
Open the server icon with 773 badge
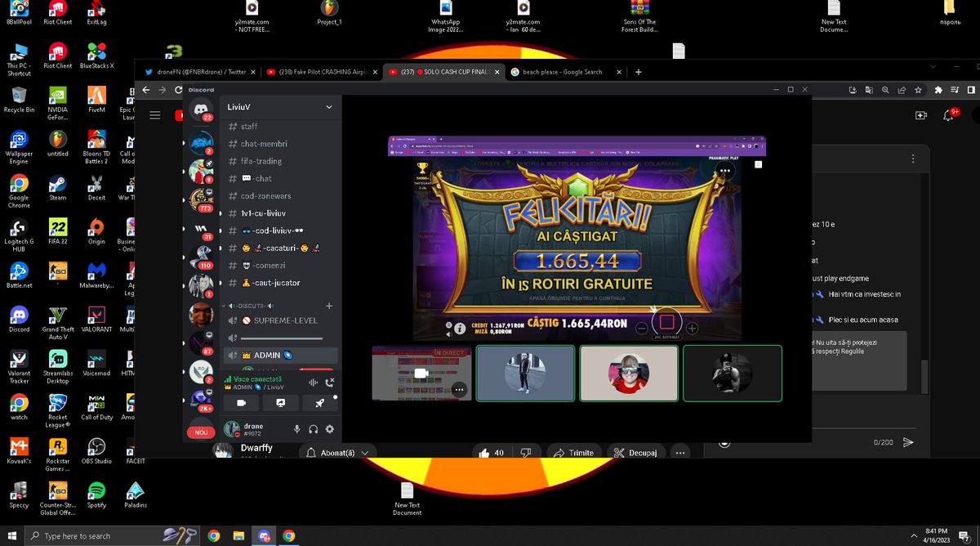click(x=201, y=199)
